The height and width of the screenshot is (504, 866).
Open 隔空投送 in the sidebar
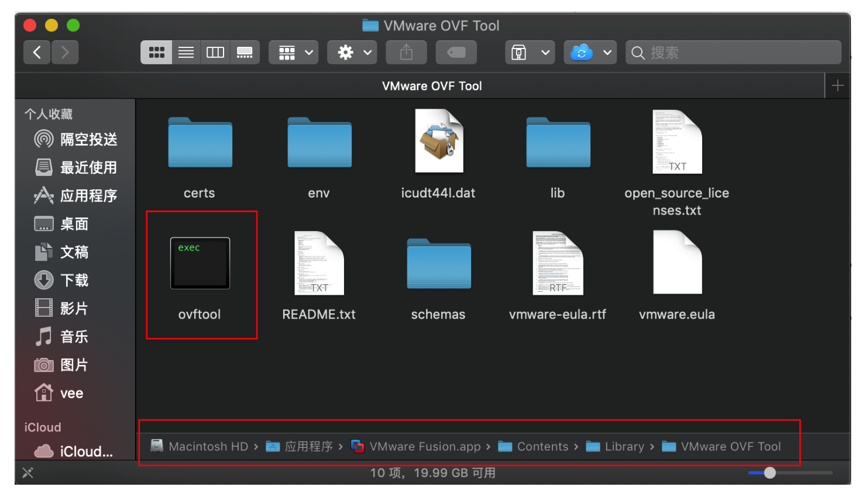(x=76, y=139)
